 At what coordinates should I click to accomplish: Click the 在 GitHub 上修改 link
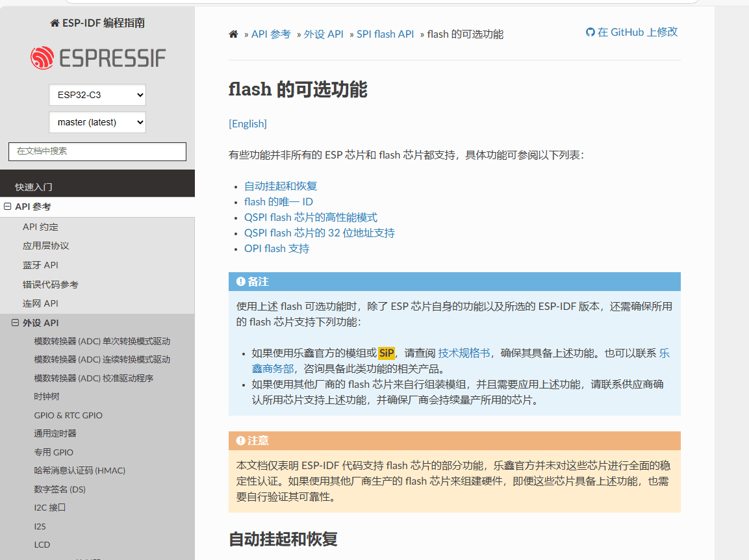click(631, 32)
